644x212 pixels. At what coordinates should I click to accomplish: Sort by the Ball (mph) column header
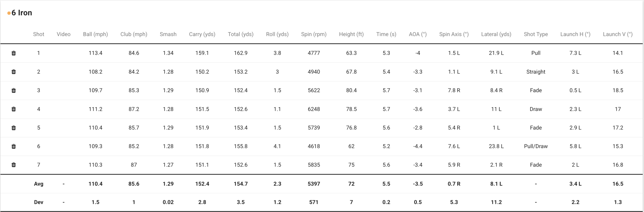[96, 34]
